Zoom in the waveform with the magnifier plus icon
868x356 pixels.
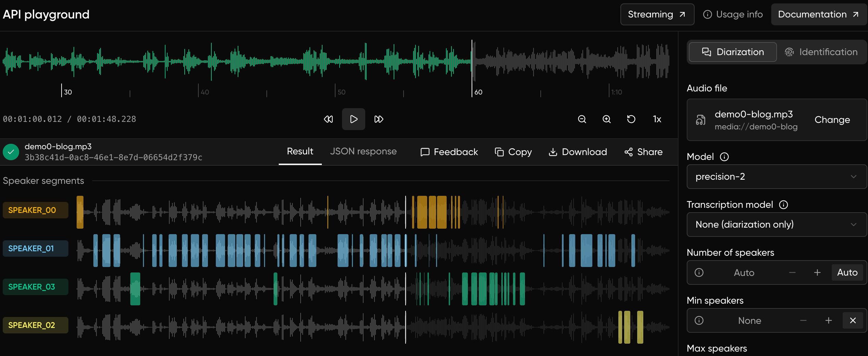coord(607,119)
